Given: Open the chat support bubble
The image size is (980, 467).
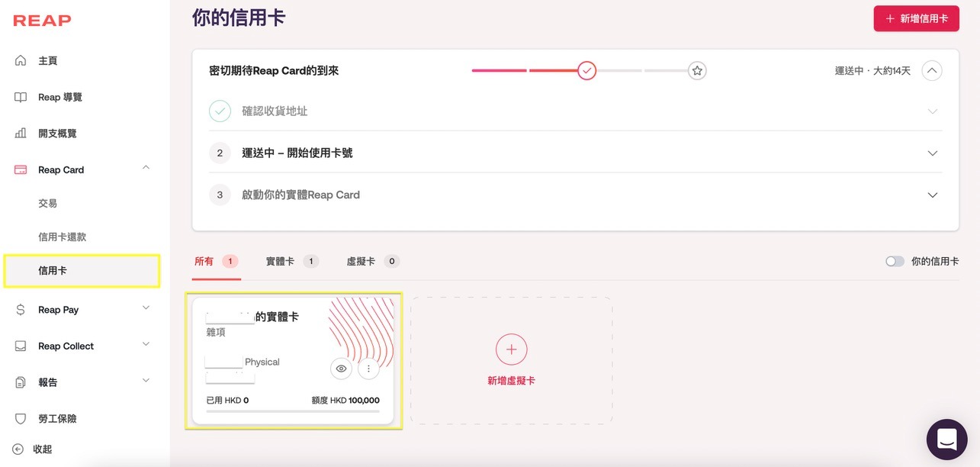Looking at the screenshot, I should [946, 439].
